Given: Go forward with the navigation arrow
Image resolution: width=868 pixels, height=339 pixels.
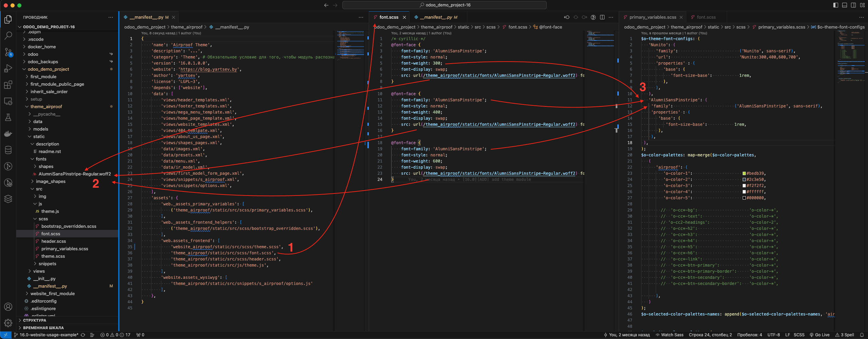Looking at the screenshot, I should point(335,5).
